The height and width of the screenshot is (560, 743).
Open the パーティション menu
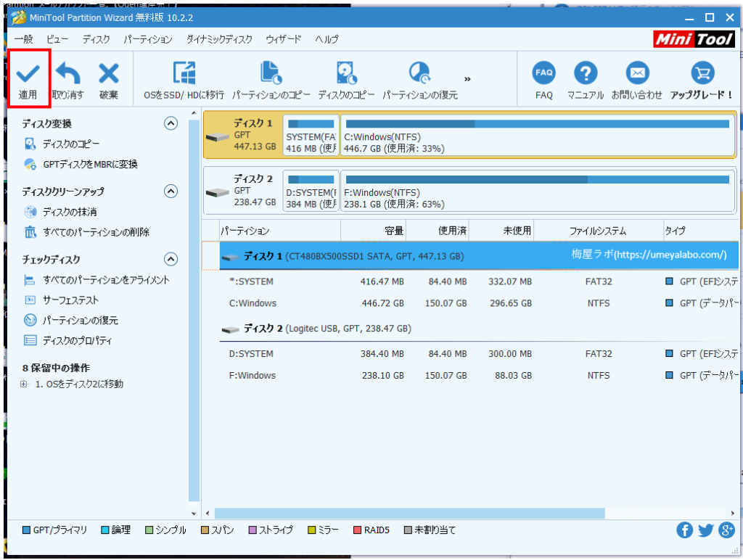tap(148, 39)
